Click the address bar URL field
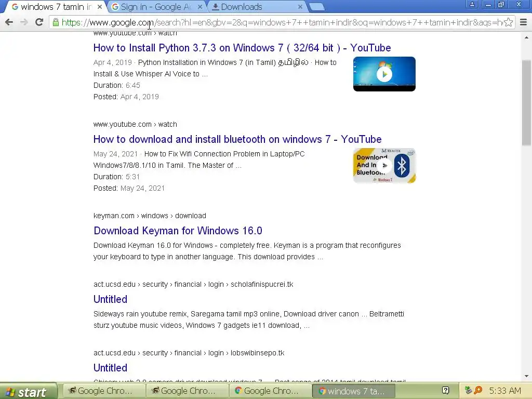 (x=282, y=22)
